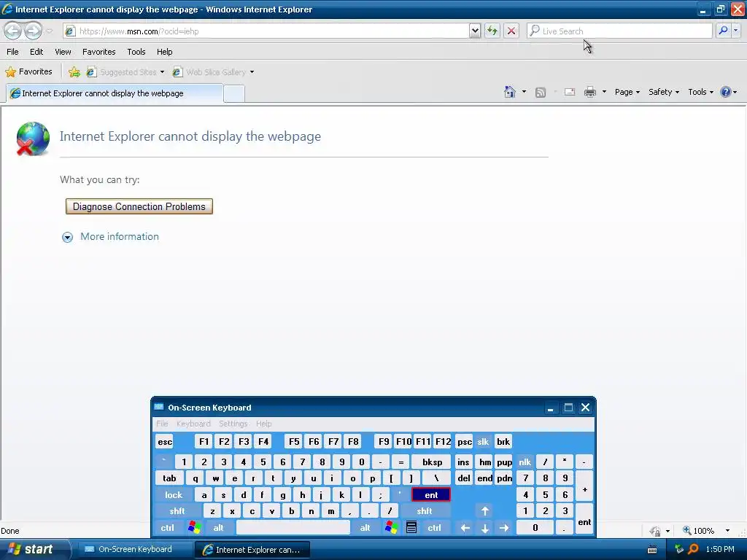
Task: Open the zoom level 100% dropdown
Action: point(727,531)
